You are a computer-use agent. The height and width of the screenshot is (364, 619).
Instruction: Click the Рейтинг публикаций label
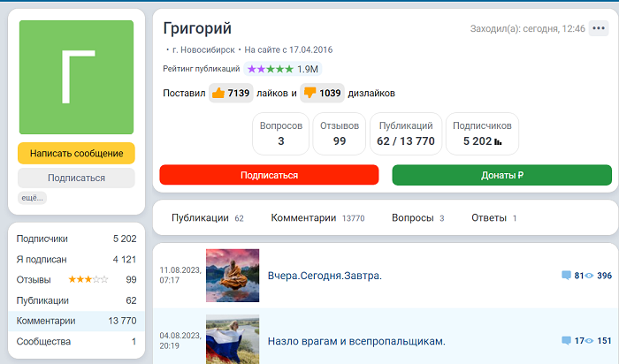click(202, 69)
